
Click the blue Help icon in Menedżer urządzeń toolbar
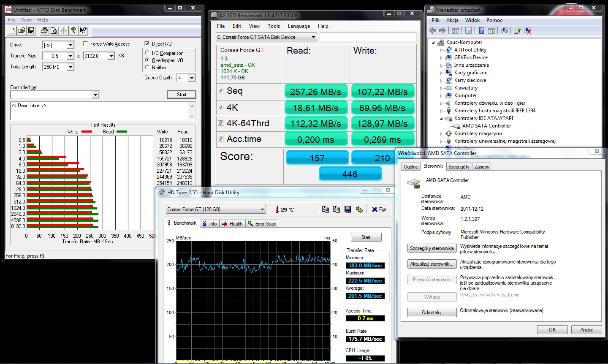pyautogui.click(x=481, y=30)
